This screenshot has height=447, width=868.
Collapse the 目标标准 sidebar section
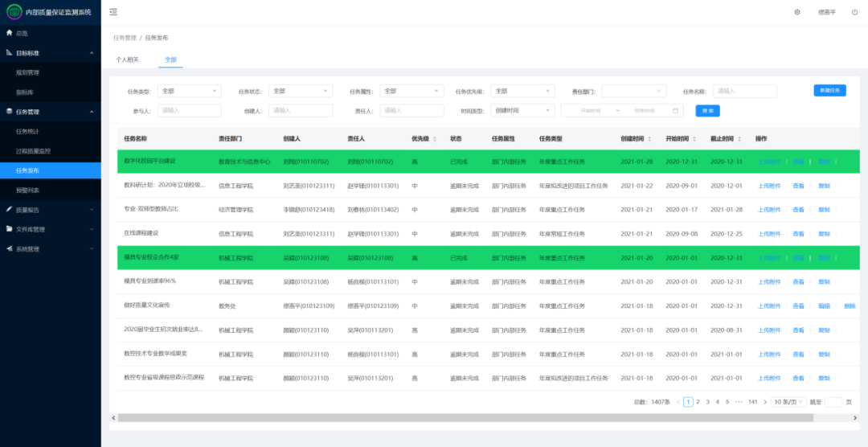(x=91, y=53)
